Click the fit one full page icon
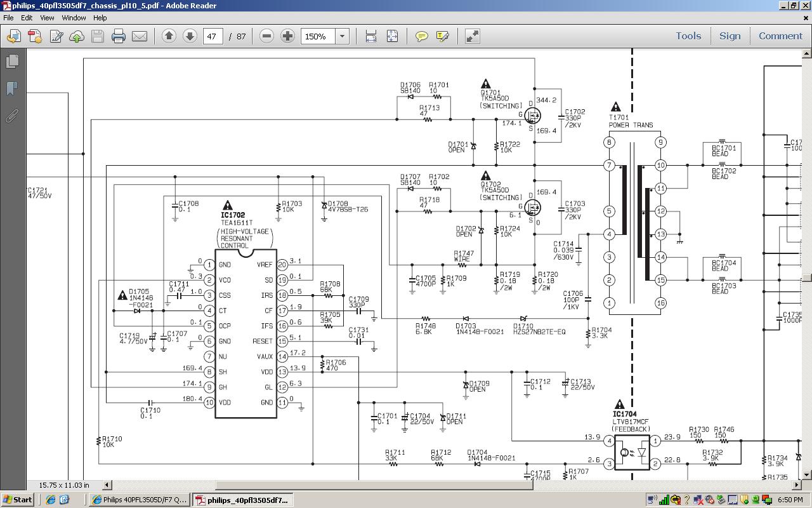This screenshot has height=508, width=812. tap(392, 36)
